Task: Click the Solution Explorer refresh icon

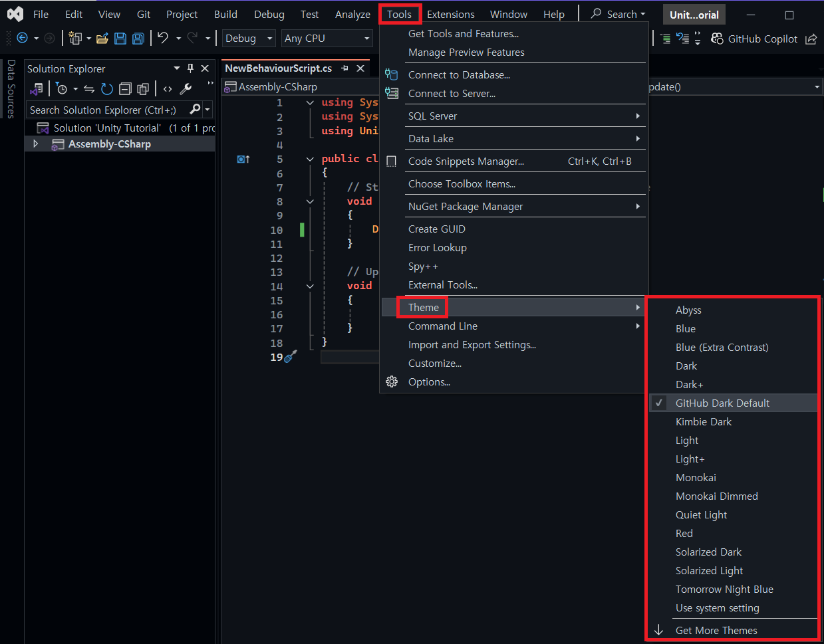Action: [107, 88]
